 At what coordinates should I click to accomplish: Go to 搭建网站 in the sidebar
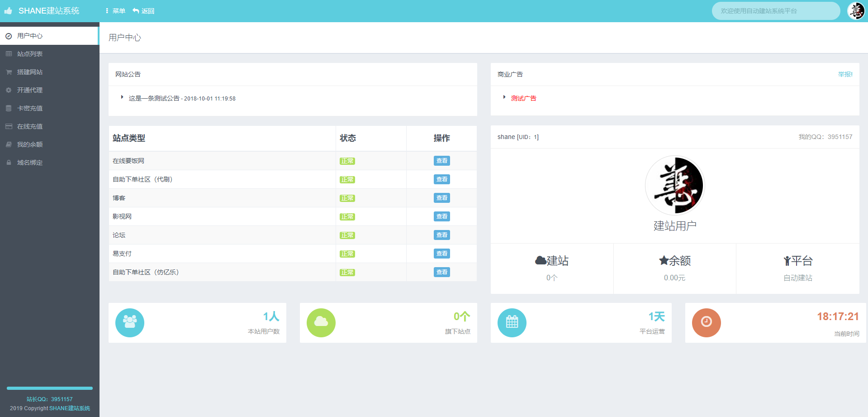pyautogui.click(x=30, y=72)
